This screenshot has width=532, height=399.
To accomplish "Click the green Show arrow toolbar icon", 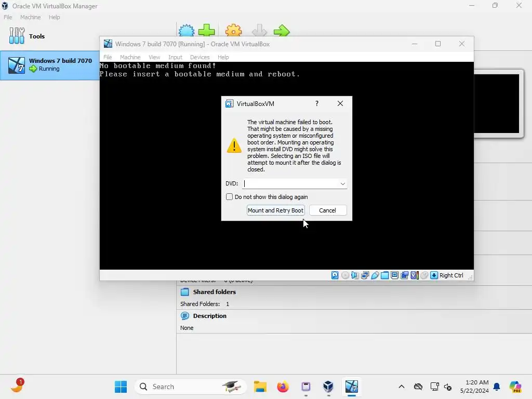I will pos(282,31).
